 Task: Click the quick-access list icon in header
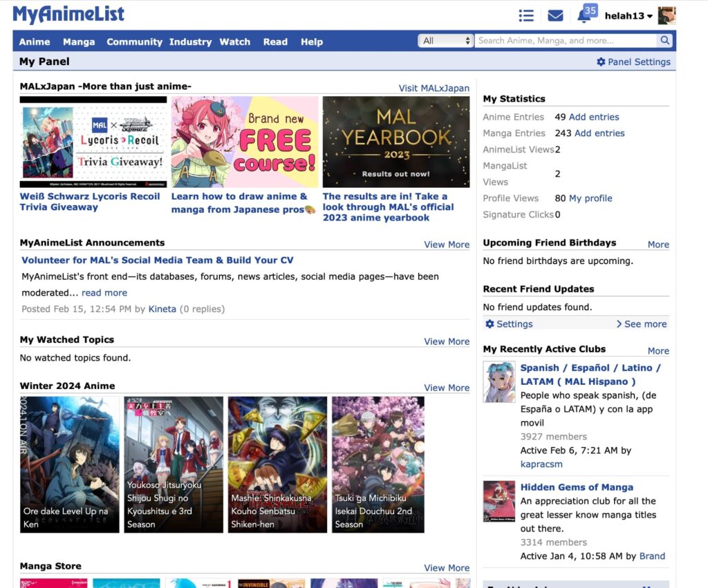(526, 15)
